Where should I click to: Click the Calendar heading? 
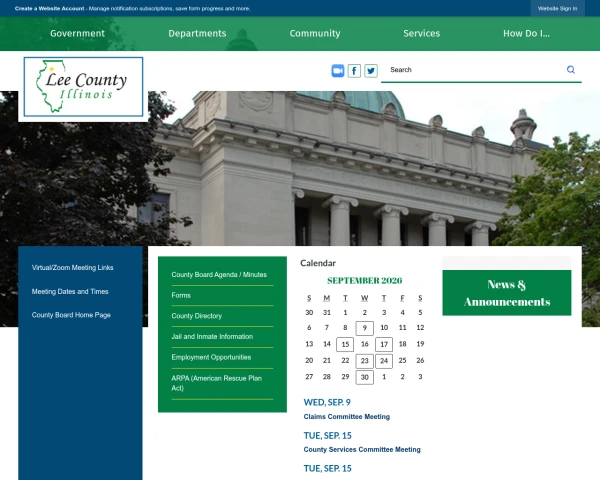click(x=318, y=263)
